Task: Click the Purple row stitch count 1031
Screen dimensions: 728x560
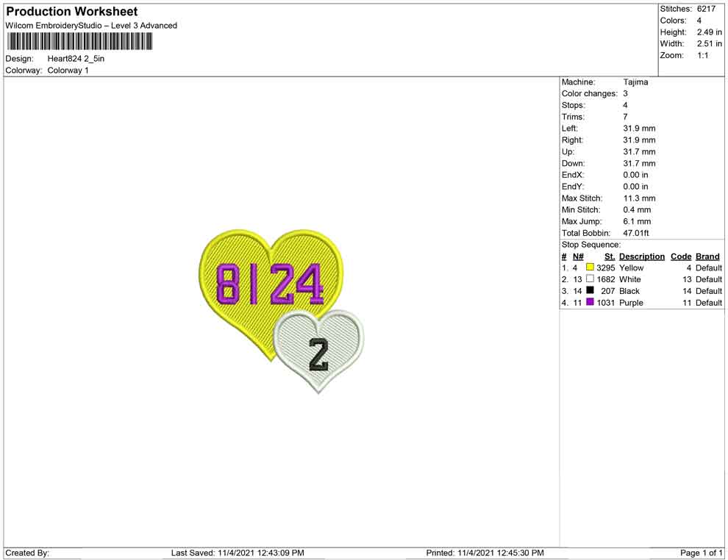Action: (x=606, y=303)
